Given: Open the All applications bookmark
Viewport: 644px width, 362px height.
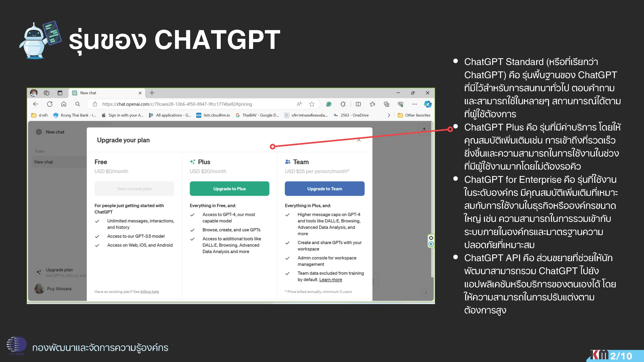Looking at the screenshot, I should point(170,115).
